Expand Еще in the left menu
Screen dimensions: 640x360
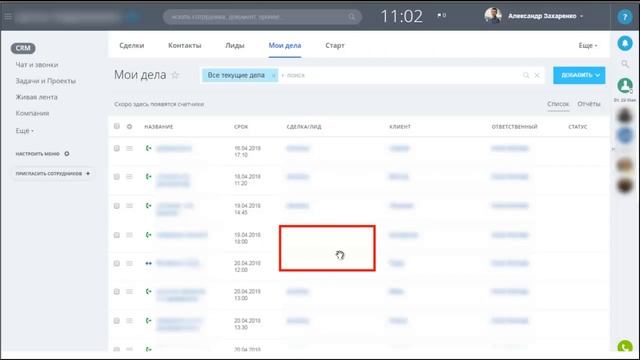24,131
